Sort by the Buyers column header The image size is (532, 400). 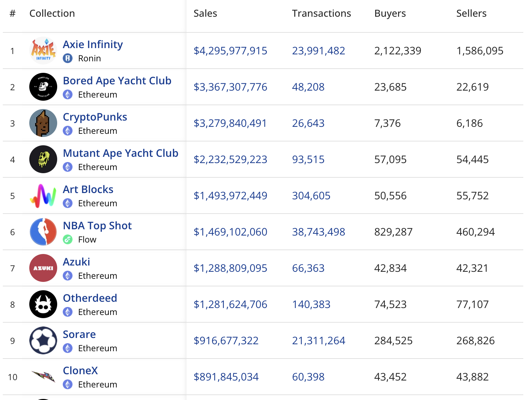(390, 14)
